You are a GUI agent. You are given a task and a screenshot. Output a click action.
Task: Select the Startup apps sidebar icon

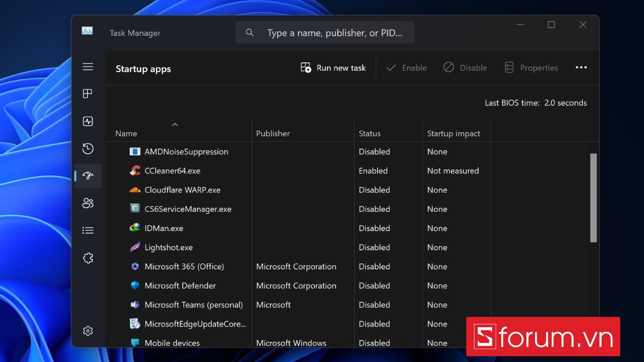pos(88,176)
